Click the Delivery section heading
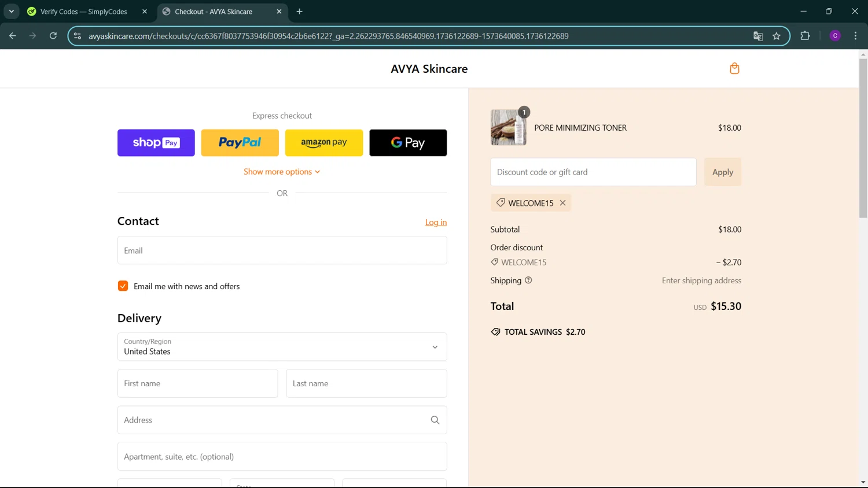 click(139, 319)
